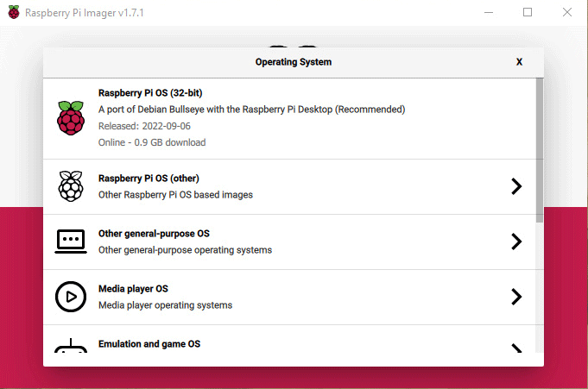The height and width of the screenshot is (389, 588).
Task: Expand Emulation and game OS chevron arrow
Action: coord(516,348)
